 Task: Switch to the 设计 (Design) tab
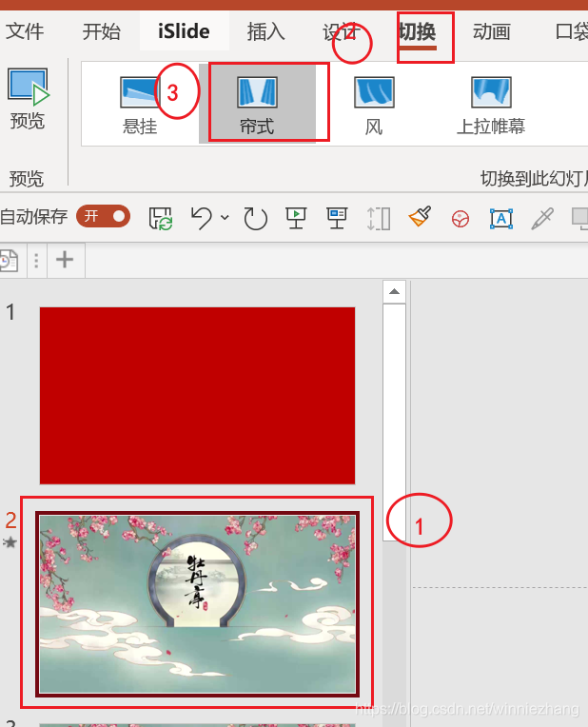click(342, 31)
